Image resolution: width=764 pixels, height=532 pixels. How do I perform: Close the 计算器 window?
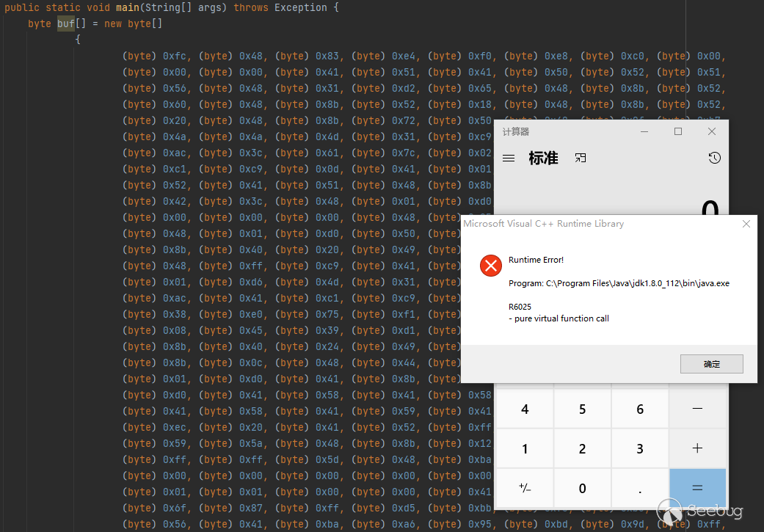tap(712, 131)
